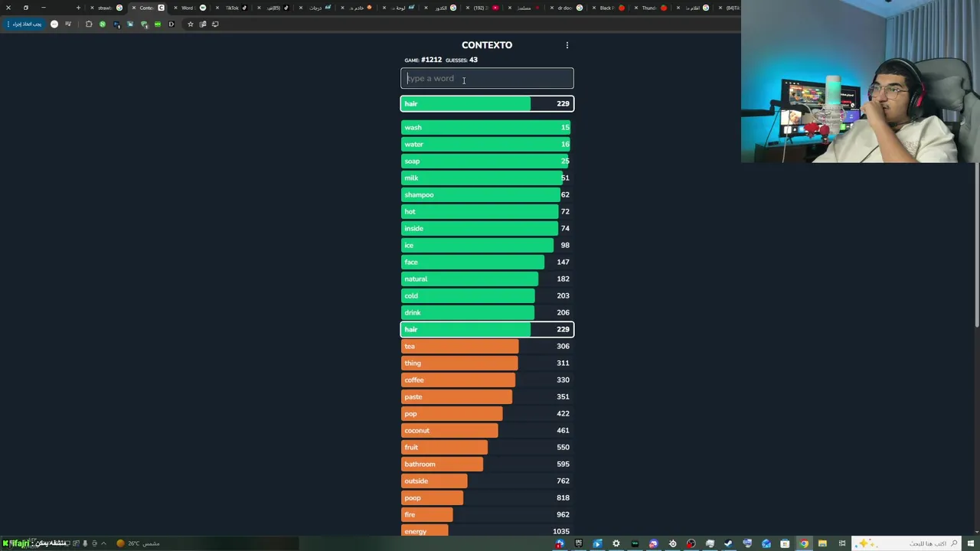Click the NOX green extension icon
The height and width of the screenshot is (551, 980).
pyautogui.click(x=158, y=24)
